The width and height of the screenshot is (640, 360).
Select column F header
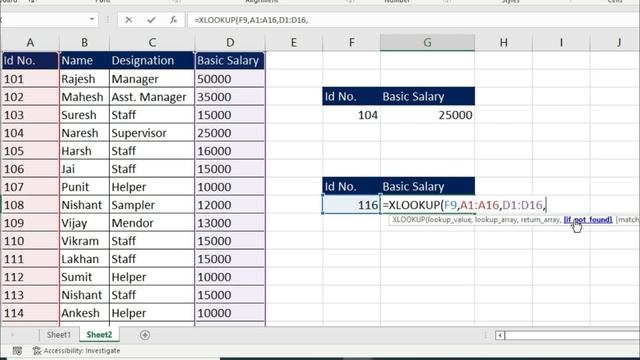point(351,42)
